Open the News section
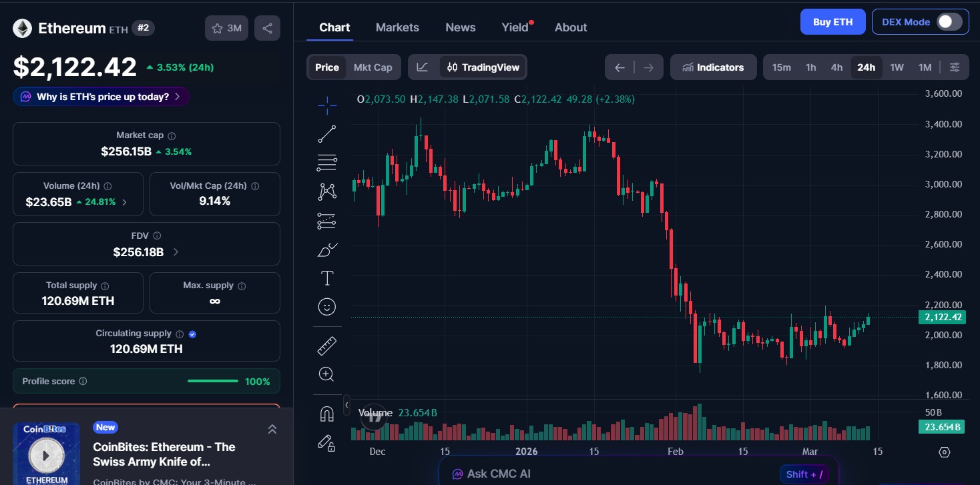The height and width of the screenshot is (485, 980). (x=460, y=27)
